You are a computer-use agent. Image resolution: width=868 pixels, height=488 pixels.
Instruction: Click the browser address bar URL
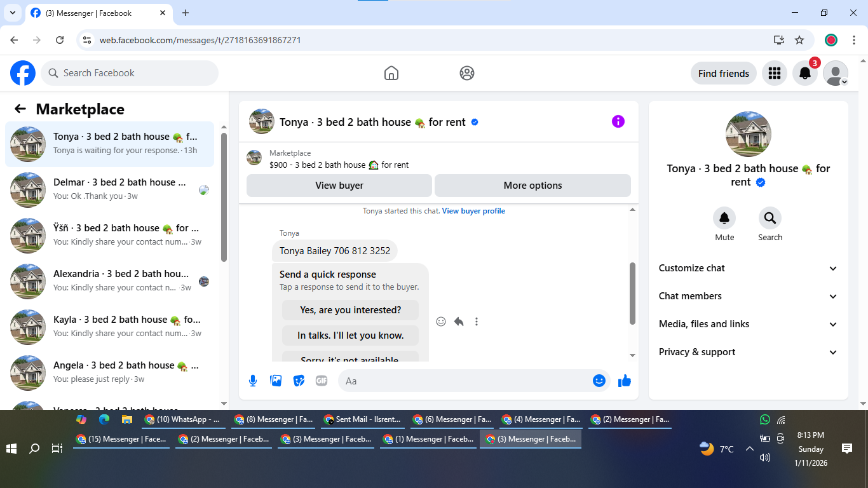pos(200,40)
